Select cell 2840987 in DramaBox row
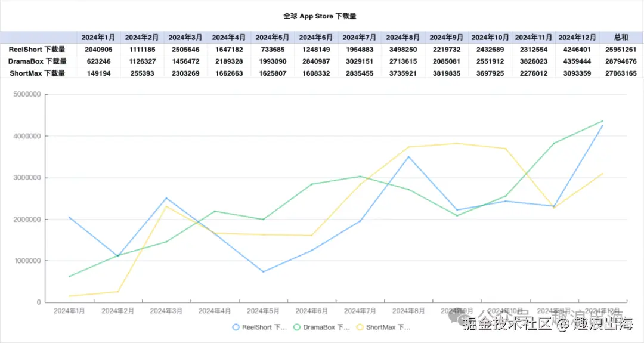The image size is (644, 343). 316,61
